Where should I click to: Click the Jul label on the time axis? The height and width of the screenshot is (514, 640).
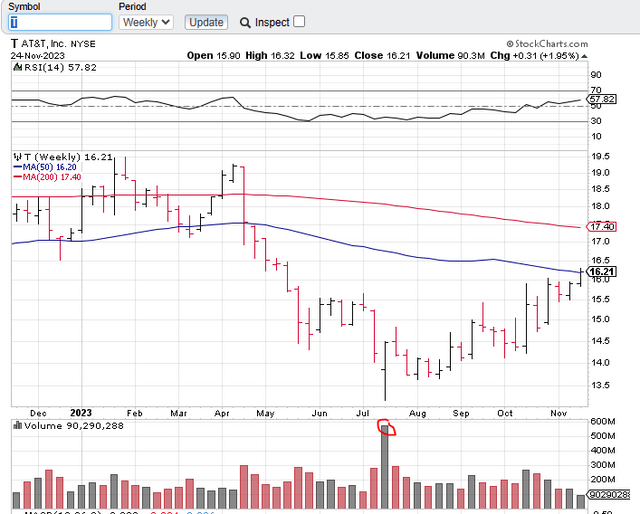tap(358, 411)
